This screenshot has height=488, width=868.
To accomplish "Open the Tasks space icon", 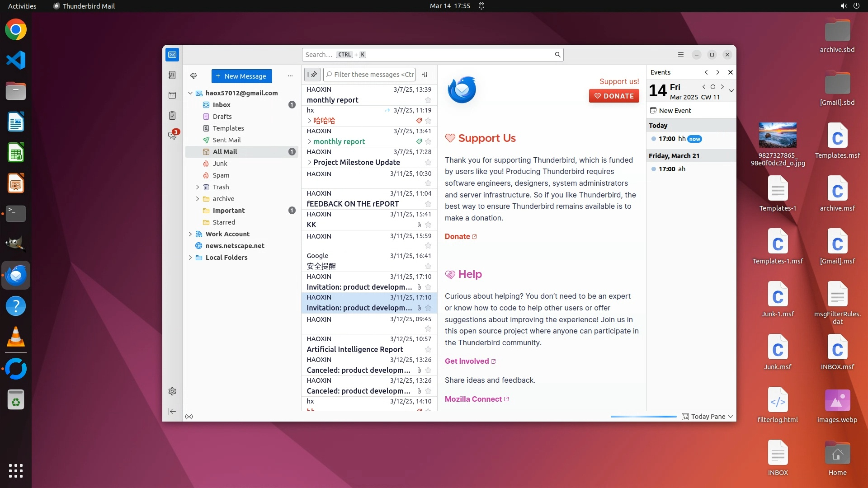I will coord(172,116).
